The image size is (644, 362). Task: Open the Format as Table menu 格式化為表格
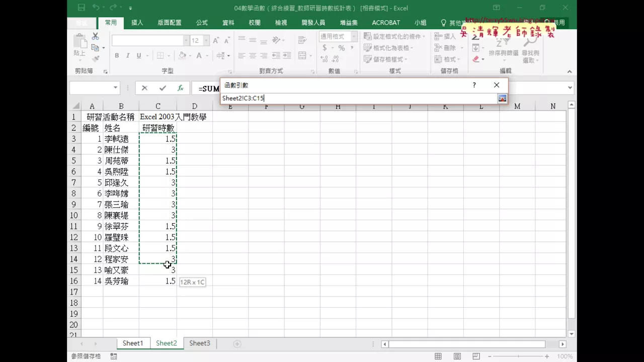(x=388, y=48)
